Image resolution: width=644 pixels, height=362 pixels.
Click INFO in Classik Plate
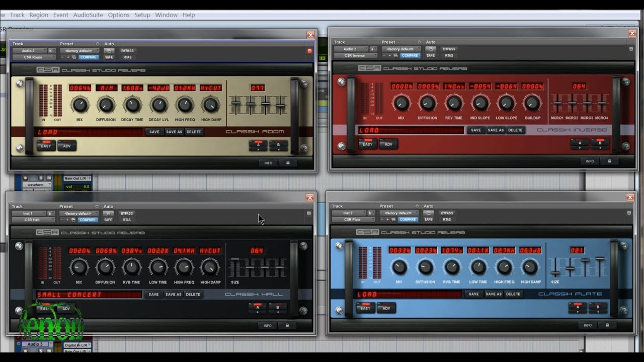click(587, 325)
